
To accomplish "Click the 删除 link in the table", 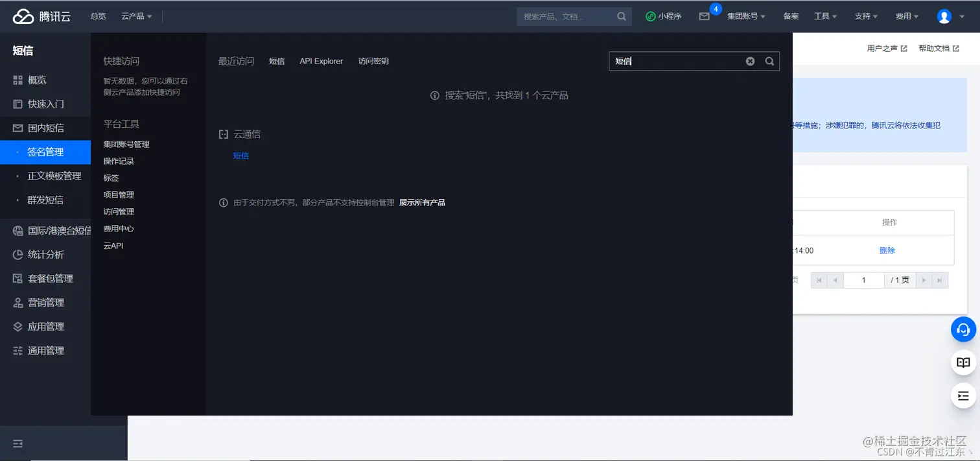I will click(887, 250).
